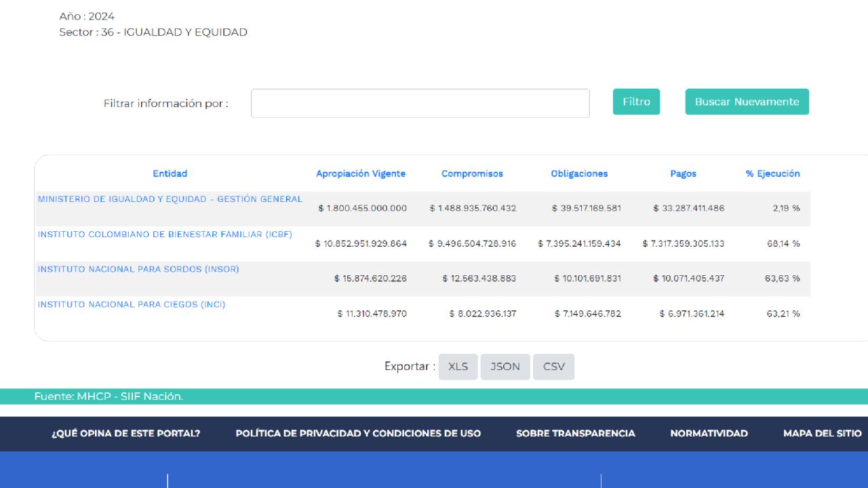Sort by Compromisos column header

pyautogui.click(x=473, y=174)
